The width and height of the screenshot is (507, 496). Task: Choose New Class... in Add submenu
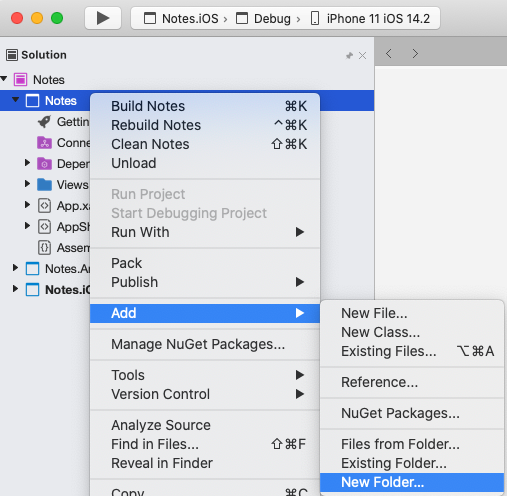point(412,332)
